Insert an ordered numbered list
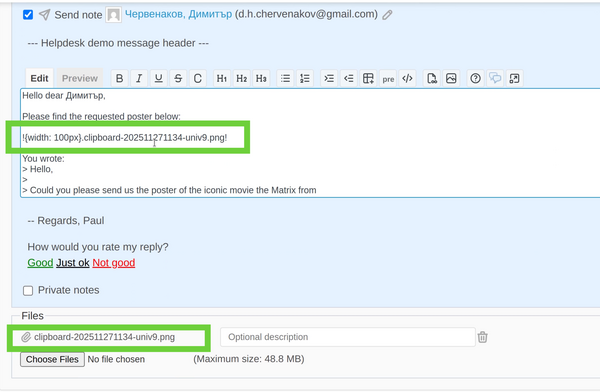 305,78
